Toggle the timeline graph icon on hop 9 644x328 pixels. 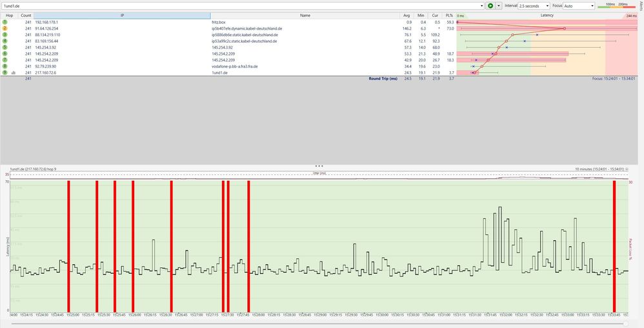[14, 72]
